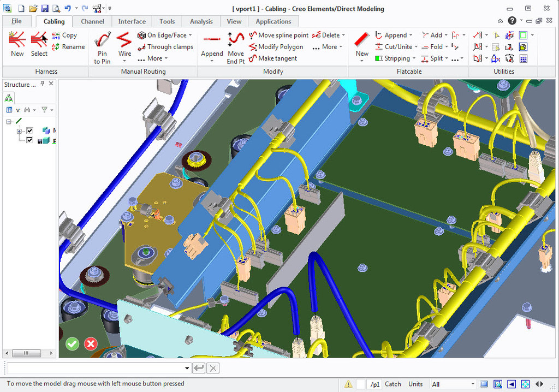Open the Copy harness tool
Viewport: 559px width, 392px height.
pos(67,35)
